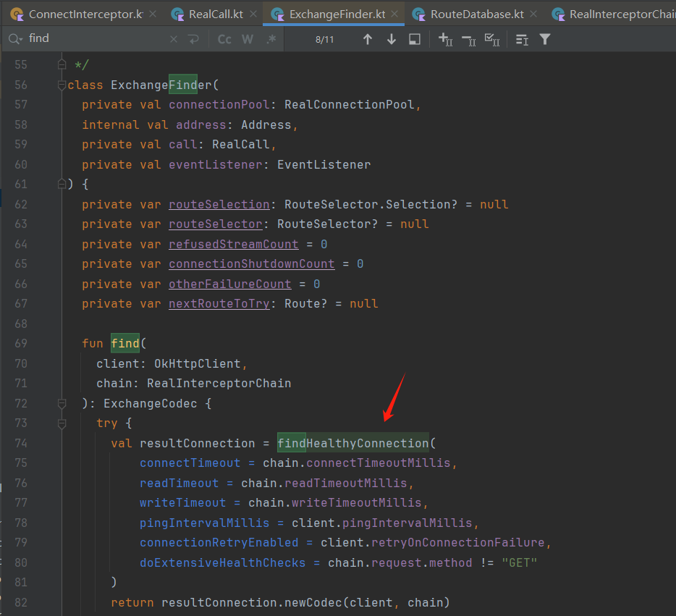676x616 pixels.
Task: Toggle fold marker at line 61
Action: click(62, 184)
